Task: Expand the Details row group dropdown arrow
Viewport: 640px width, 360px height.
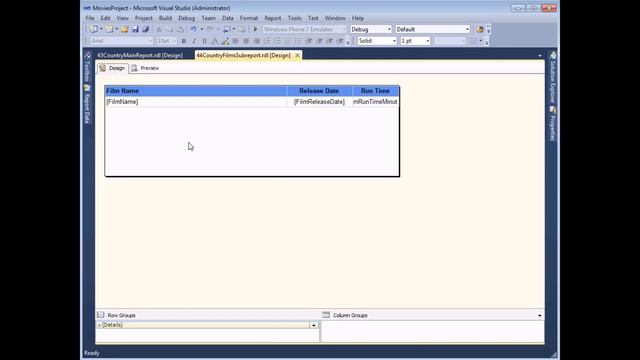Action: 313,325
